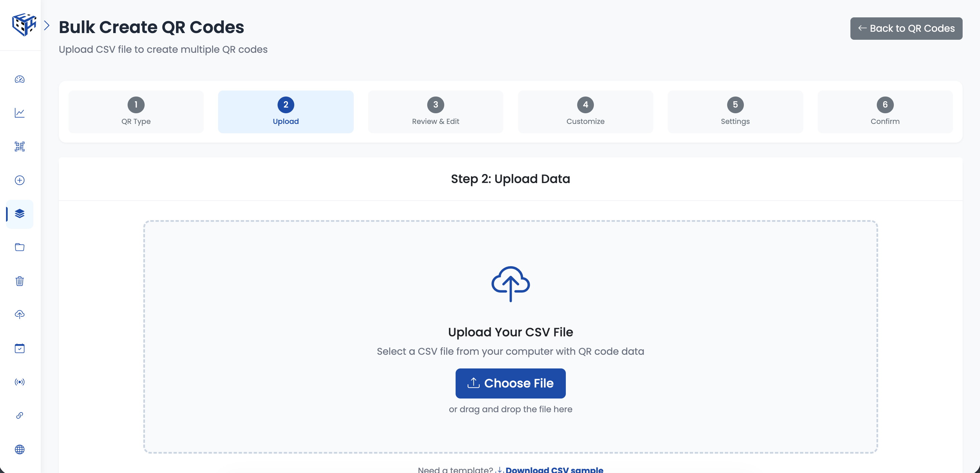The width and height of the screenshot is (980, 473).
Task: Open the short links sidebar icon
Action: click(x=19, y=416)
